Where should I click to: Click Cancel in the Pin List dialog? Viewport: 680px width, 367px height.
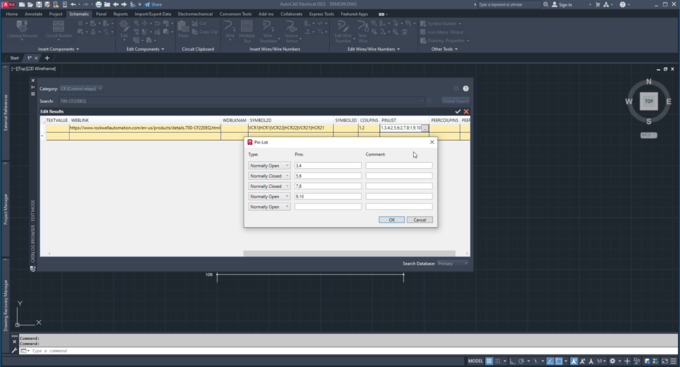click(x=419, y=220)
